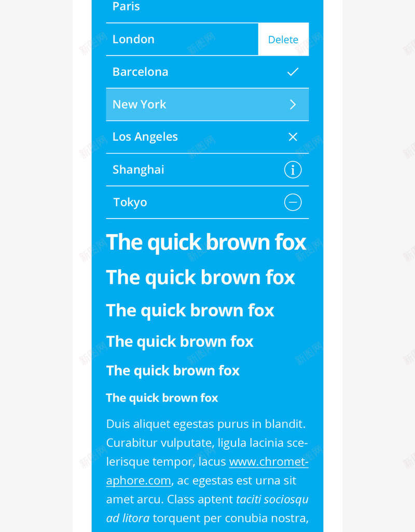Click the 'torquent per conubia nostra' text
The image size is (415, 532).
pyautogui.click(x=230, y=518)
